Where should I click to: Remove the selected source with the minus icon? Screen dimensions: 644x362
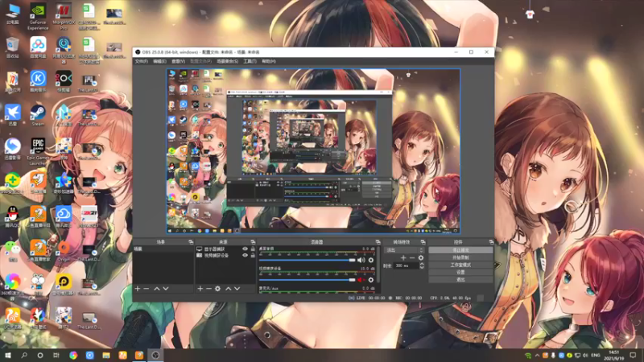208,289
